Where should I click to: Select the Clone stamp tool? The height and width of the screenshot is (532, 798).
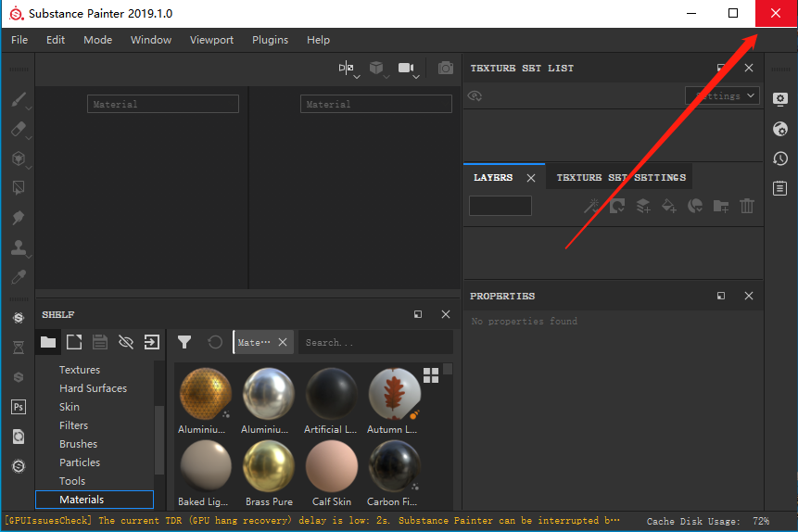tap(19, 247)
